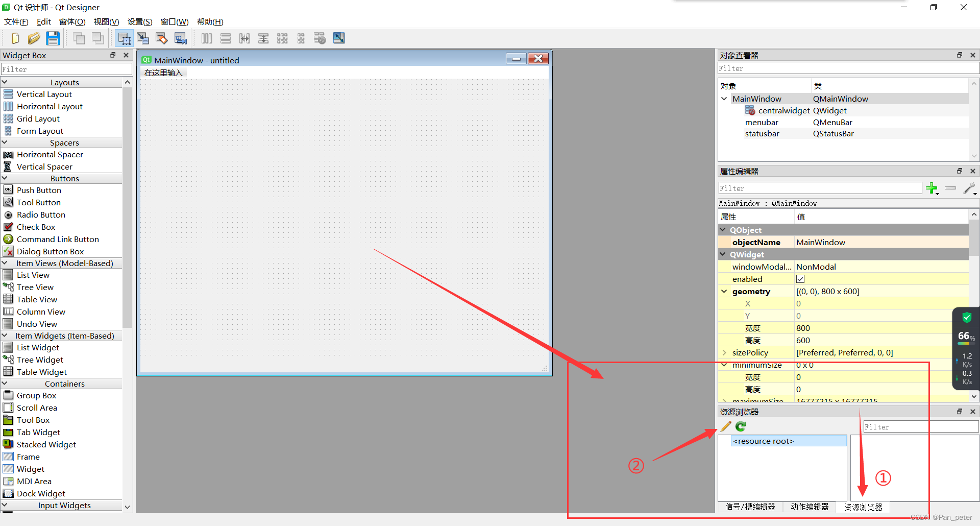Float the Widget Box panel
Viewport: 980px width, 526px height.
click(113, 55)
